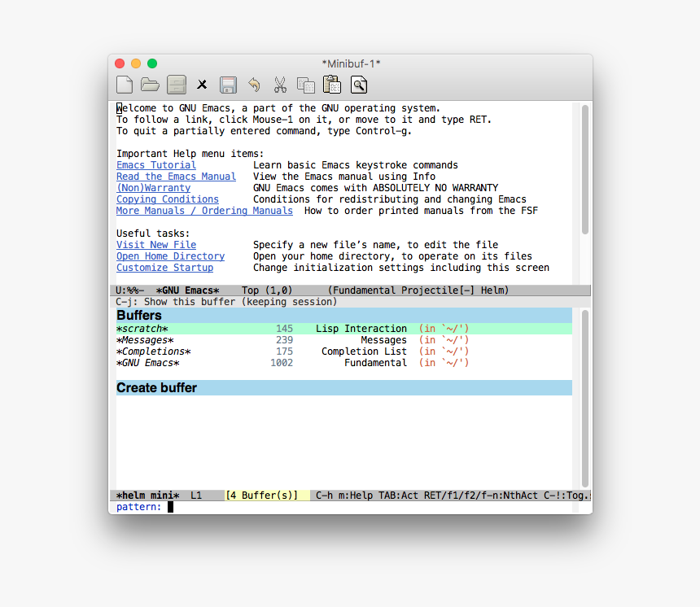Click the Buffers section header
Screen dimensions: 700x607
pos(343,315)
